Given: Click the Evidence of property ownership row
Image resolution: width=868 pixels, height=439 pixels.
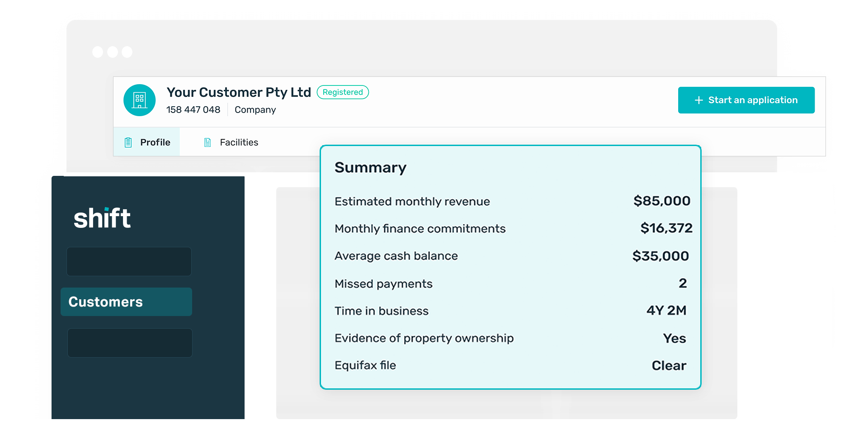Looking at the screenshot, I should tap(510, 338).
